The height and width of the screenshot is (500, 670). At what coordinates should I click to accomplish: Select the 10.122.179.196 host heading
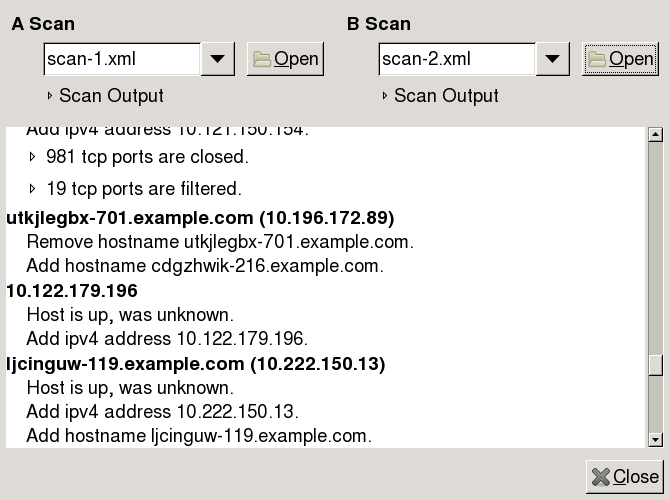click(72, 291)
